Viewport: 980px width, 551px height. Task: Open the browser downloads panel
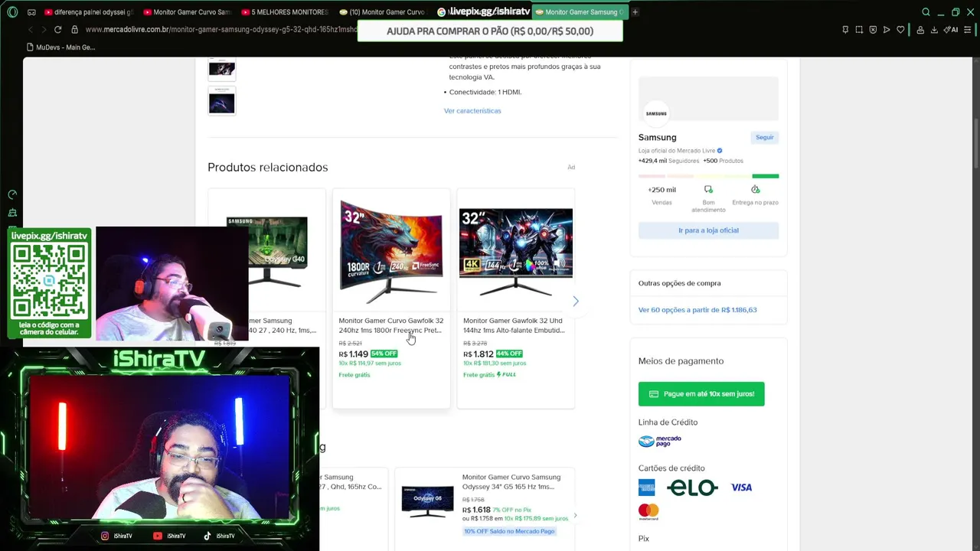point(935,30)
